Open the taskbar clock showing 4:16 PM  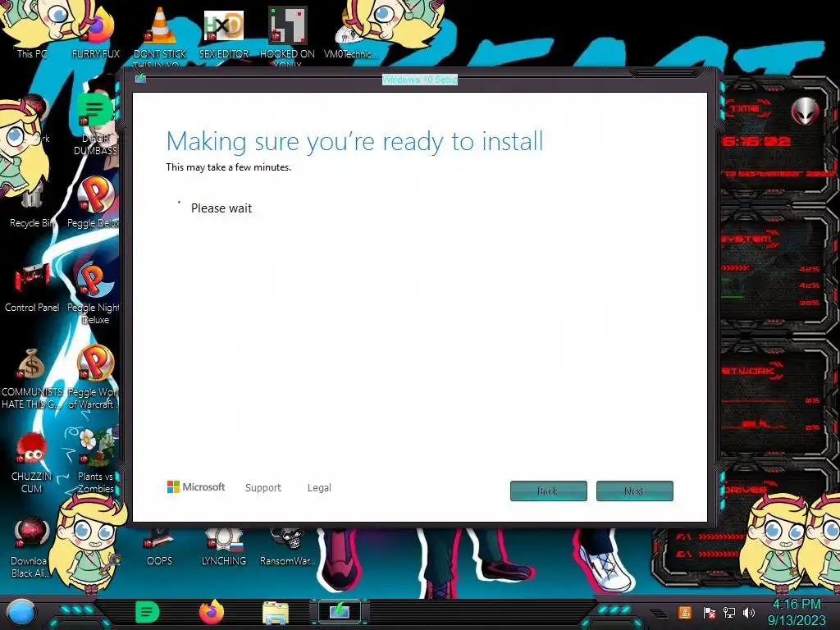[797, 612]
